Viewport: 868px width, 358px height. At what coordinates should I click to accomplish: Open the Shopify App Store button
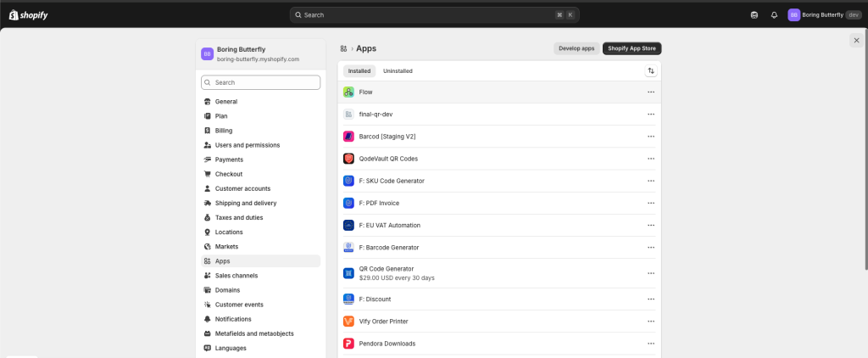pos(632,48)
